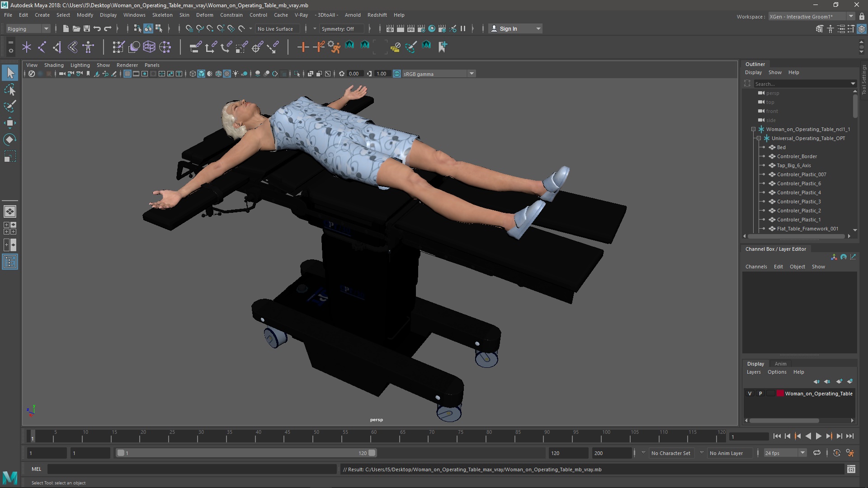This screenshot has width=868, height=488.
Task: Click the Rotate tool icon
Action: pos(10,140)
